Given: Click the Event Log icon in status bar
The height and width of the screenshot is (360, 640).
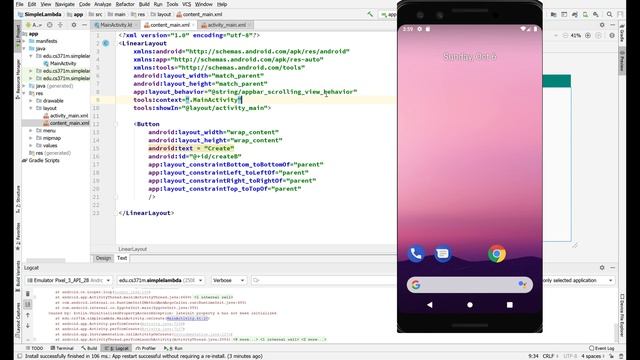Looking at the screenshot, I should click(601, 348).
